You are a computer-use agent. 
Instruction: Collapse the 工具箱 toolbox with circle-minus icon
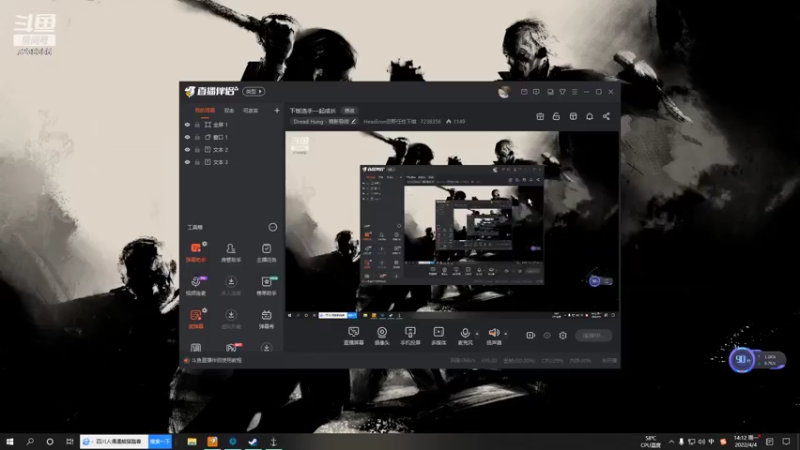273,227
